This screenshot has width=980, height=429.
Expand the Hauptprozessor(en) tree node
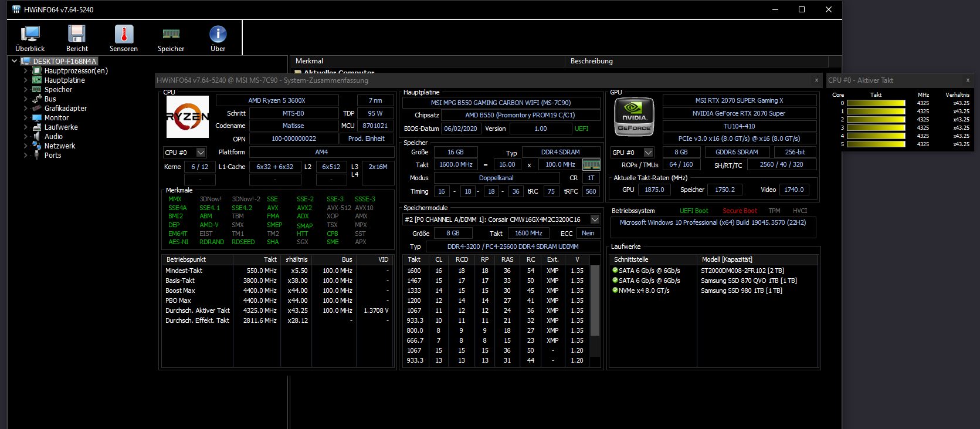pos(25,70)
